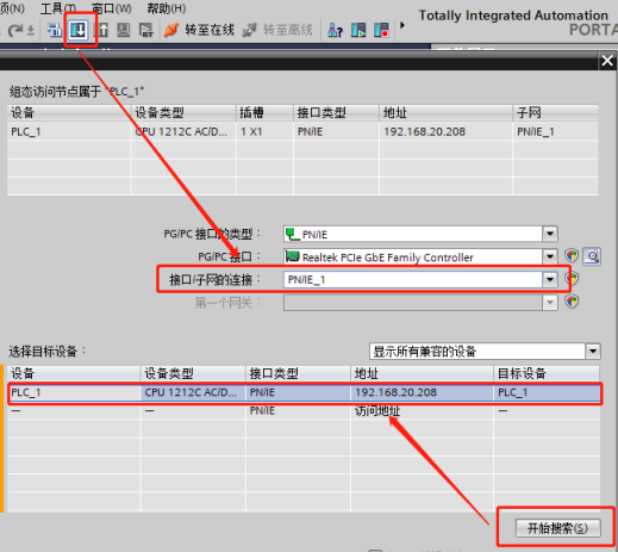618x552 pixels.
Task: Open the 工具(T) menu
Action: [x=59, y=8]
